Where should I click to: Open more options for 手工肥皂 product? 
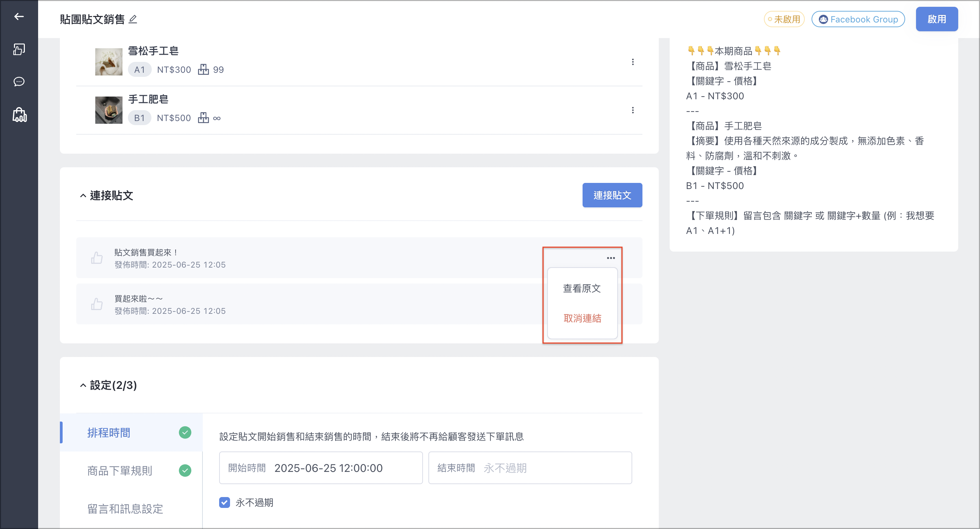[633, 110]
